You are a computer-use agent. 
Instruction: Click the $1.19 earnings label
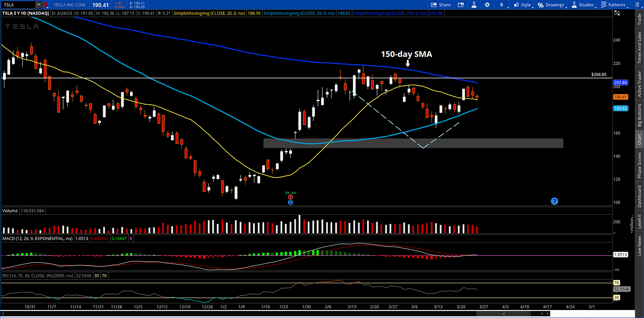pos(290,193)
